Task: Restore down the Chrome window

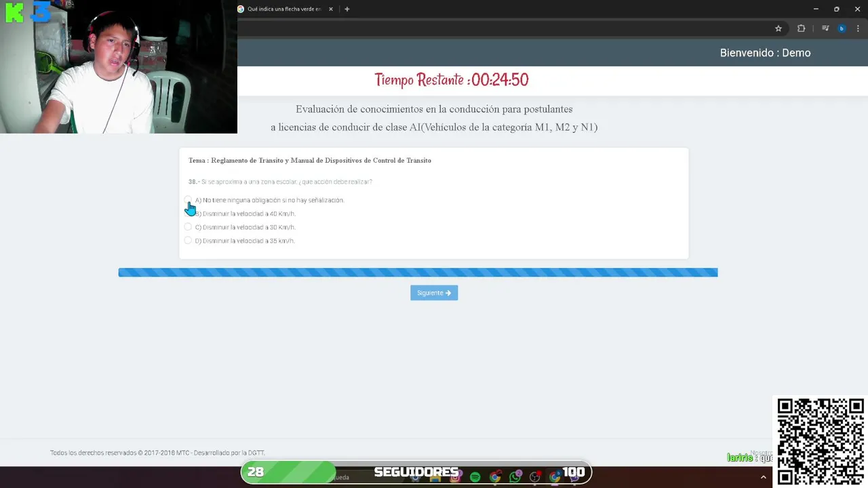Action: [836, 9]
